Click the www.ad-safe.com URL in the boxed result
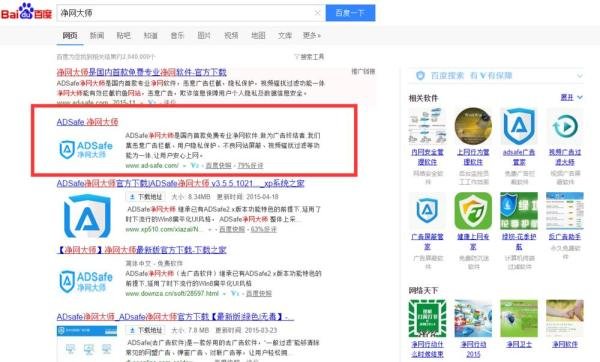600x362 pixels. coord(152,166)
